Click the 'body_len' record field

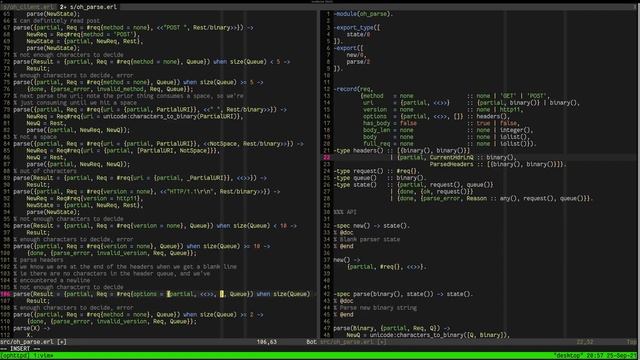click(376, 130)
